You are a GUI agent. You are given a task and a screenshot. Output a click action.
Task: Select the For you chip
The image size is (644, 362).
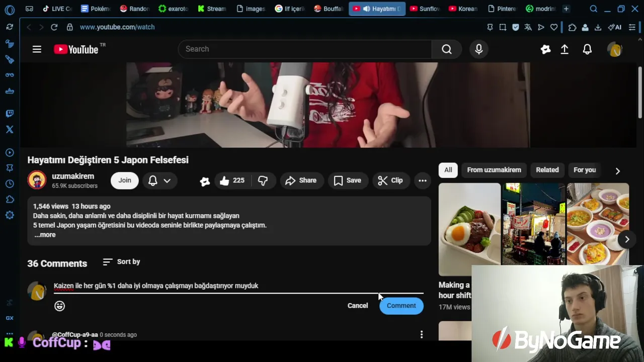click(585, 170)
